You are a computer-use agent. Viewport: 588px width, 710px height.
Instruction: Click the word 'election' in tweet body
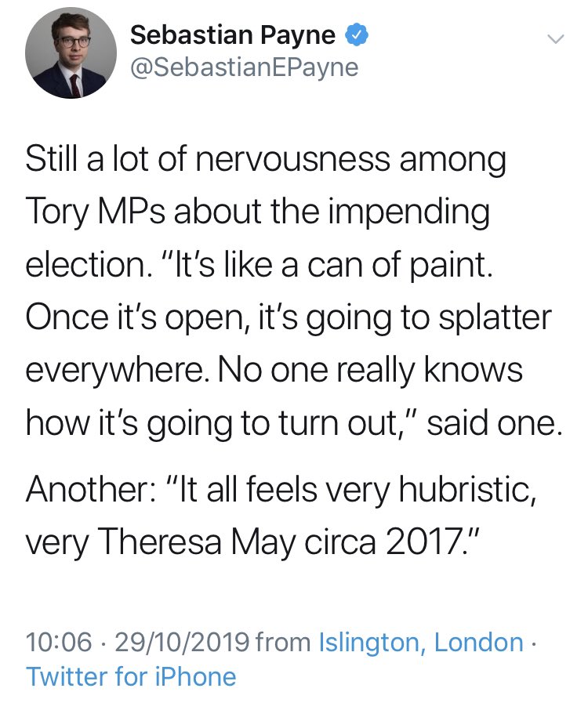(x=81, y=266)
